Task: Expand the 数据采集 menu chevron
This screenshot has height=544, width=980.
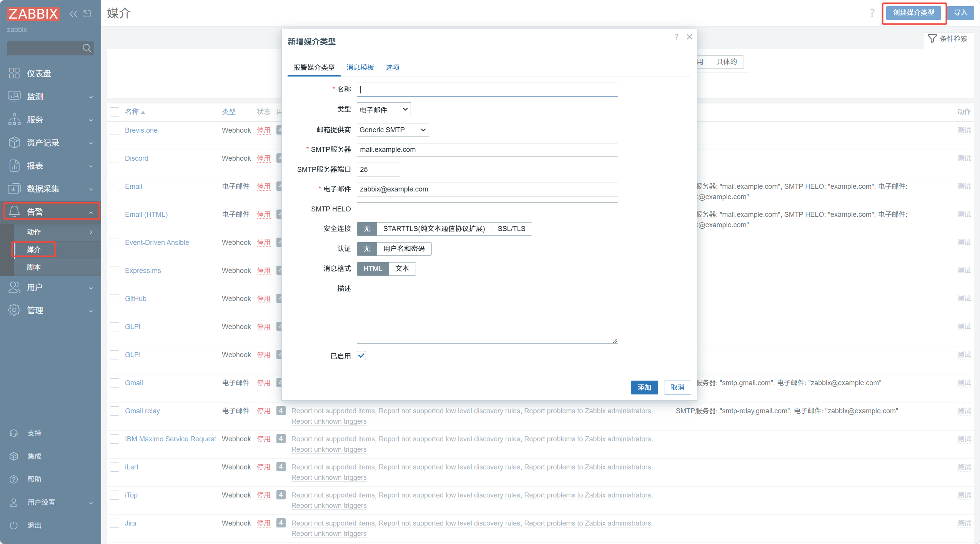Action: pos(91,189)
